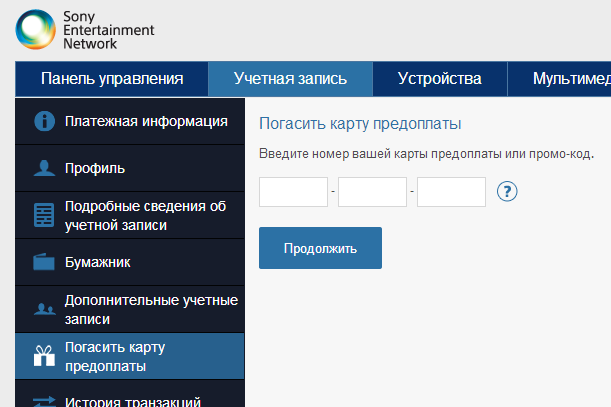Focus the second prepaid code field
Image resolution: width=611 pixels, height=407 pixels.
point(373,192)
